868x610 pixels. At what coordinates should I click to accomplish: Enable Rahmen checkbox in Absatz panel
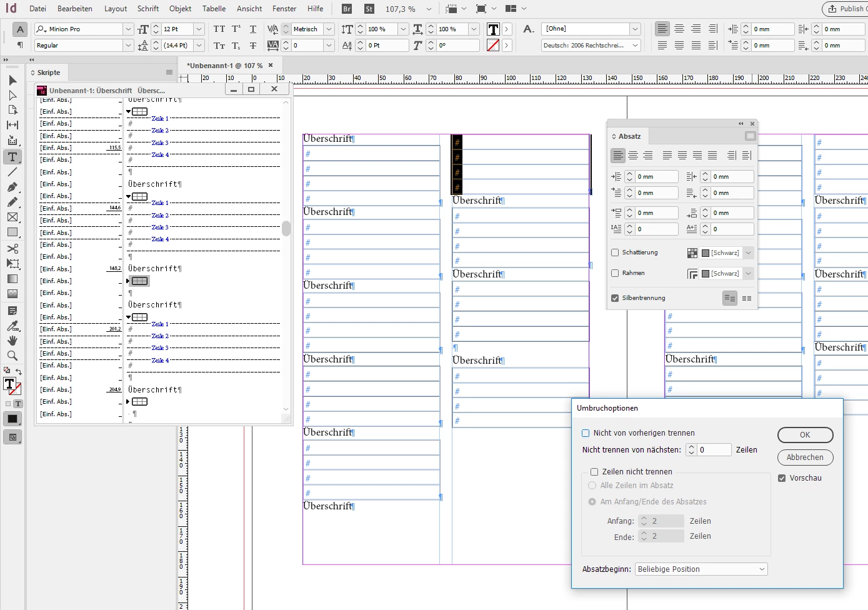(x=615, y=273)
